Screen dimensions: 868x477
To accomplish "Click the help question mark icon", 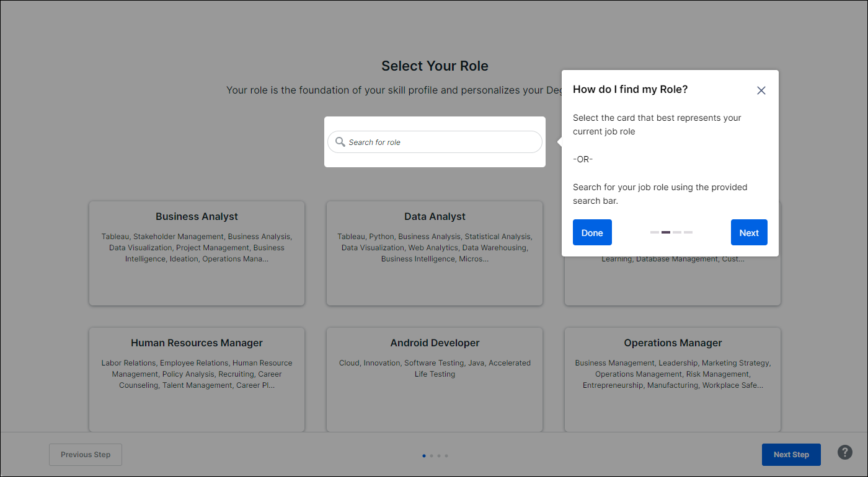I will click(x=845, y=452).
